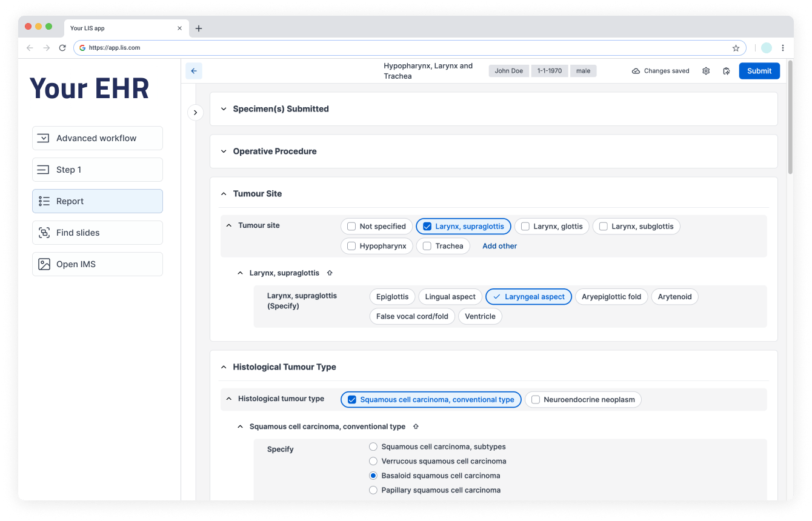Click the back arrow next to the report title
The image size is (812, 521).
pyautogui.click(x=194, y=71)
